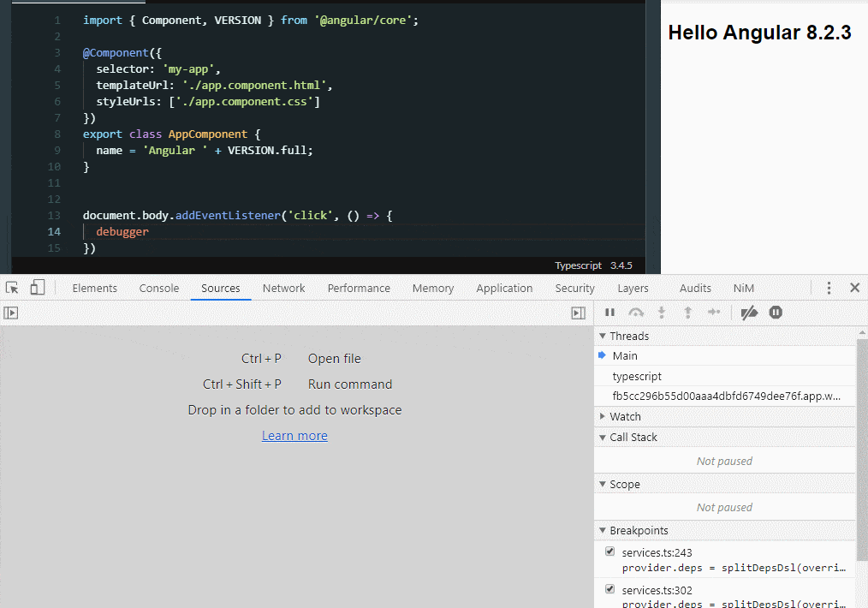The image size is (868, 608).
Task: Click Step over next function call
Action: pos(636,313)
